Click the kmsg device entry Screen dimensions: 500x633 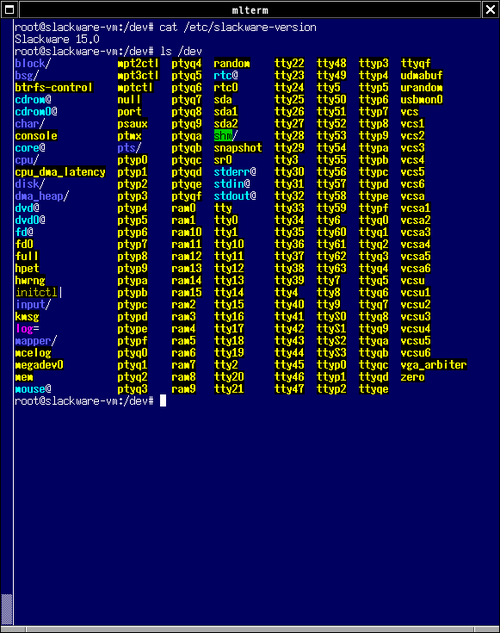27,316
